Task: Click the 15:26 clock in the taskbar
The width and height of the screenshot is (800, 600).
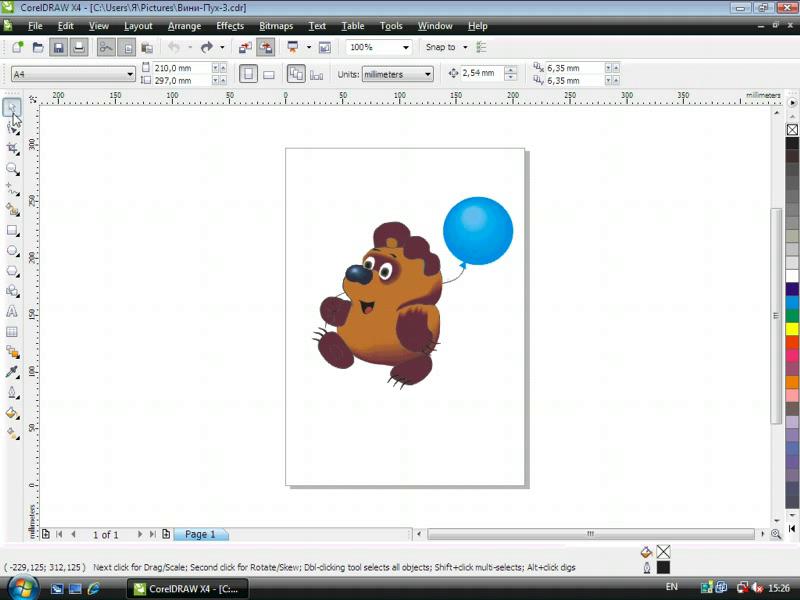Action: click(779, 588)
